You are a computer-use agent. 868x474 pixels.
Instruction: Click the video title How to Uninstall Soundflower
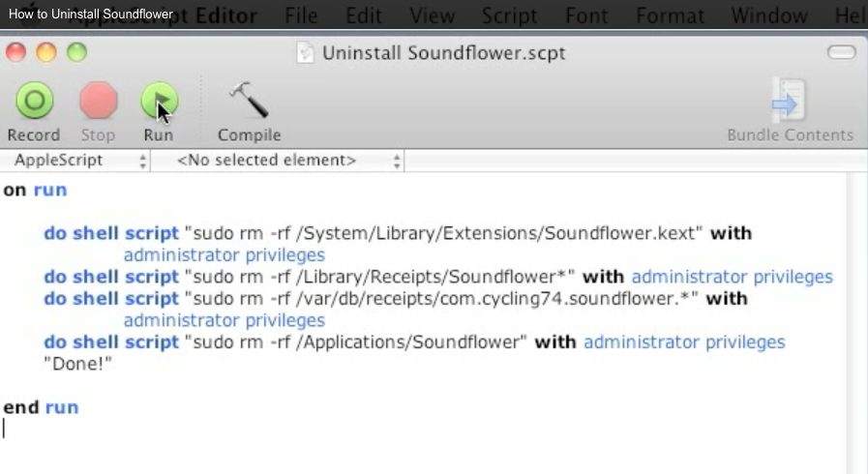90,14
